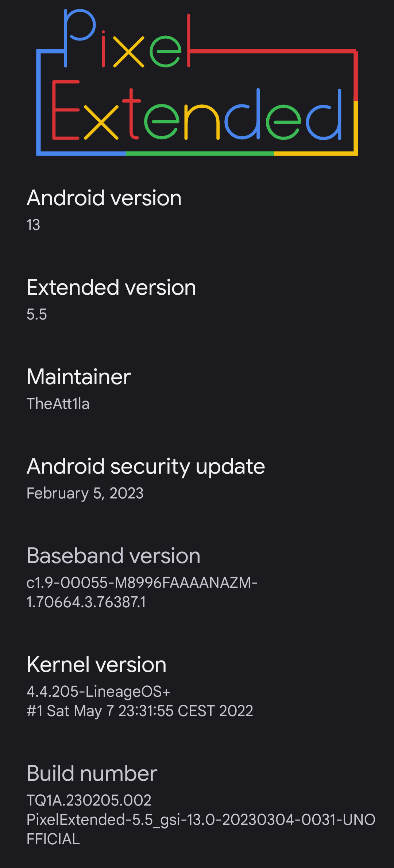The image size is (394, 868).
Task: Open Android security update entry
Action: tap(197, 479)
